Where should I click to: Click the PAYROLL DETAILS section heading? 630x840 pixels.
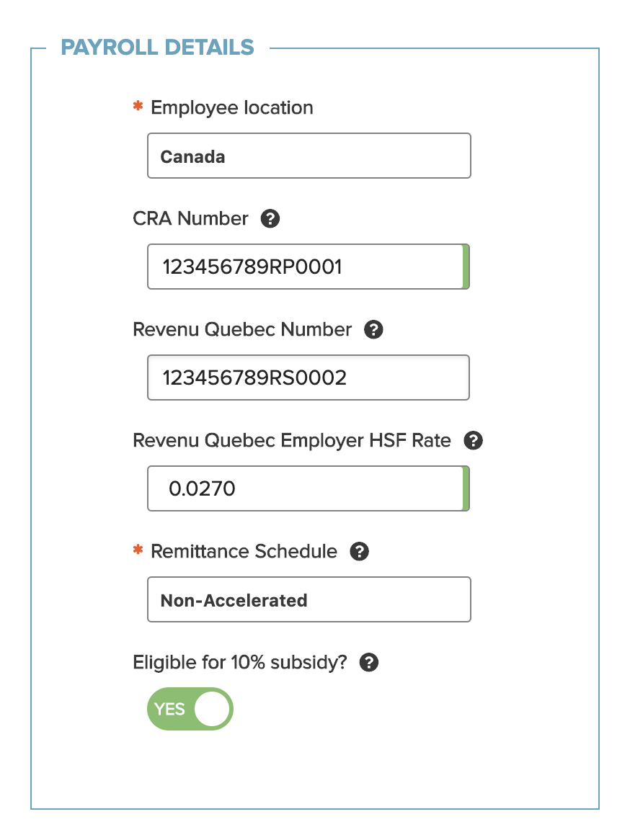click(158, 48)
